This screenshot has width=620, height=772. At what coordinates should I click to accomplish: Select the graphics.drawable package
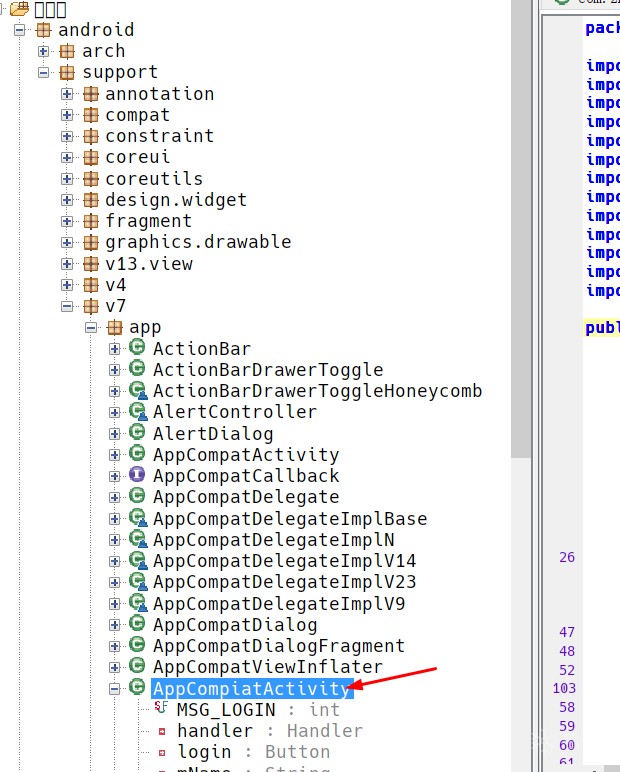pyautogui.click(x=198, y=242)
